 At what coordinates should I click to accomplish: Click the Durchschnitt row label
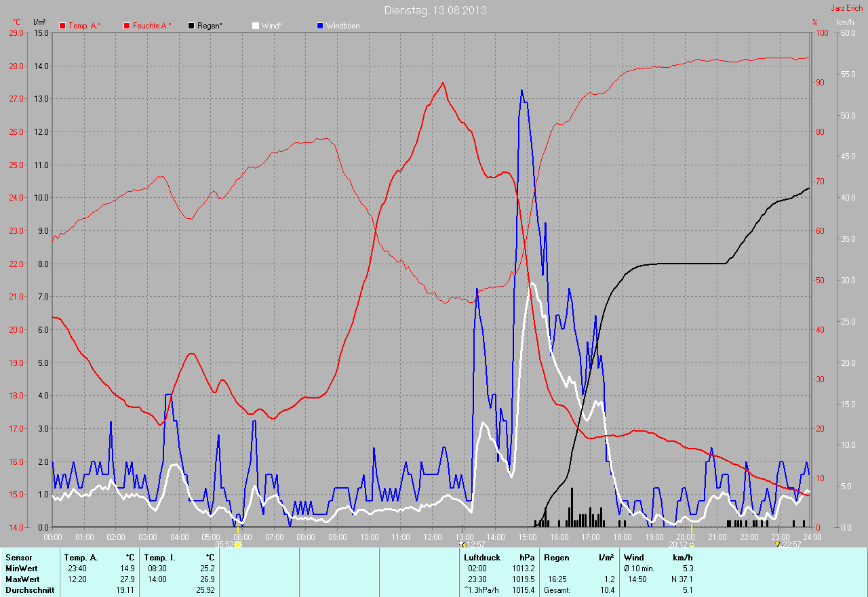point(29,590)
